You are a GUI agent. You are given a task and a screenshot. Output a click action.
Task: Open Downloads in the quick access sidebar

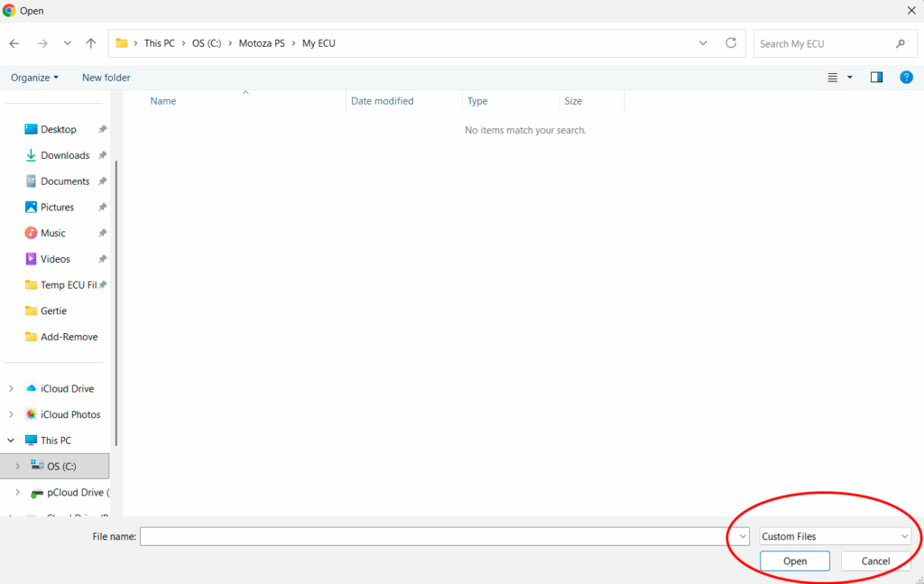64,155
